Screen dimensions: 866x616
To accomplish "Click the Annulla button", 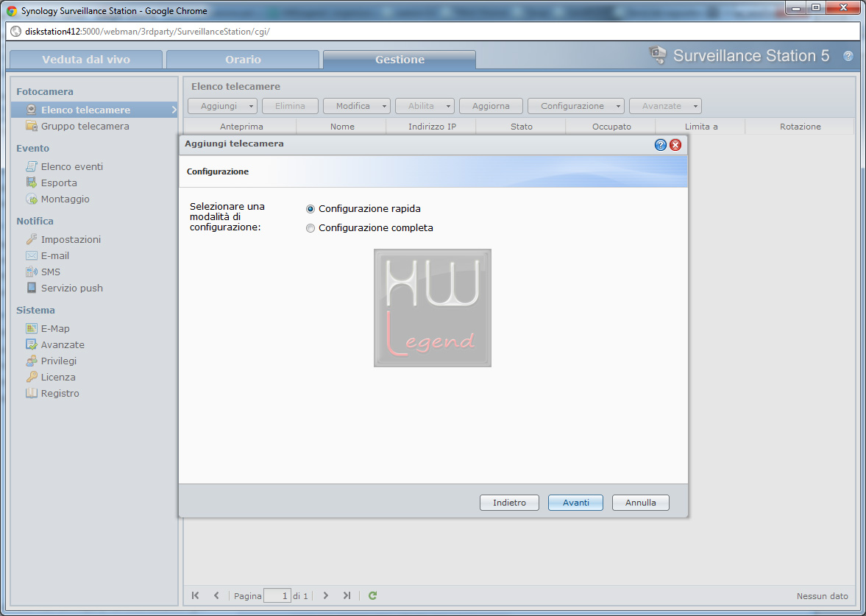I will [x=641, y=503].
